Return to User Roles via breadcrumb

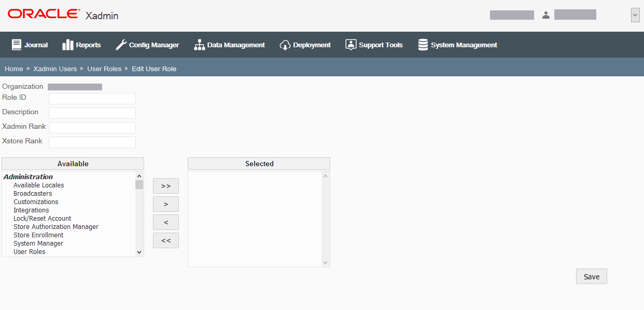point(104,69)
